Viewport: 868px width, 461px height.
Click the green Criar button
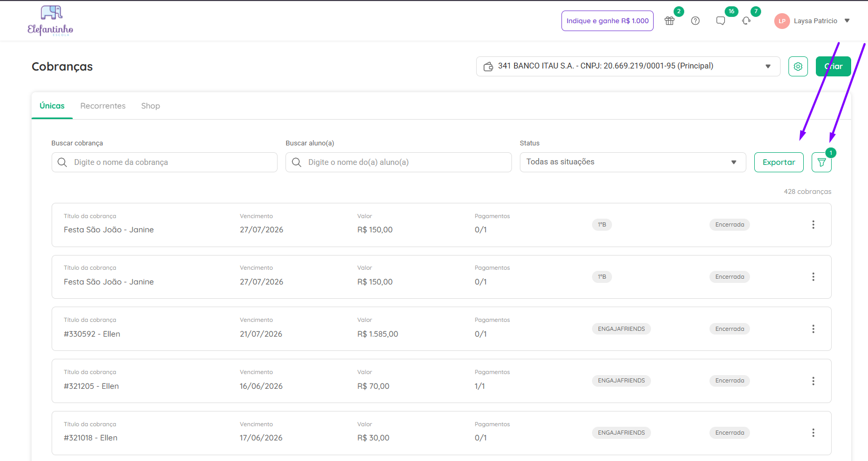coord(833,66)
